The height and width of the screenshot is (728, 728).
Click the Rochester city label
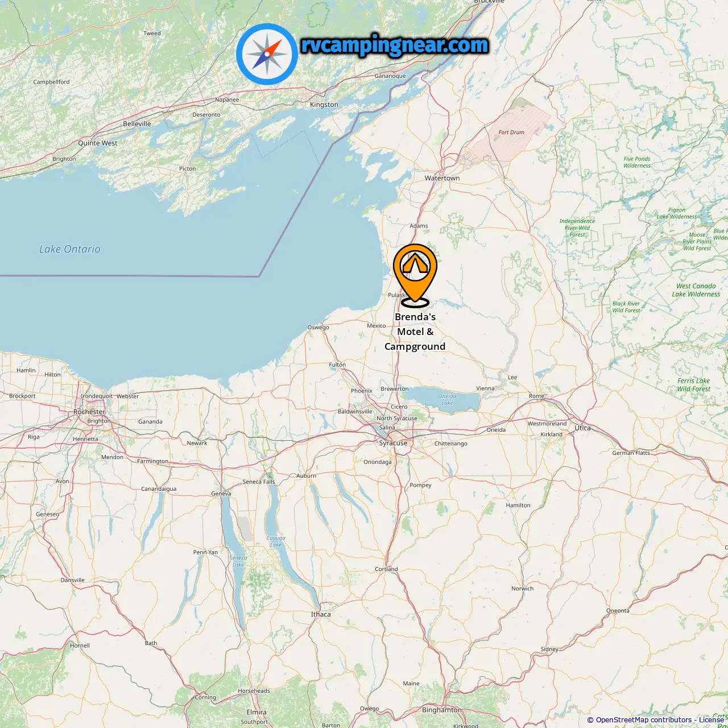(89, 412)
